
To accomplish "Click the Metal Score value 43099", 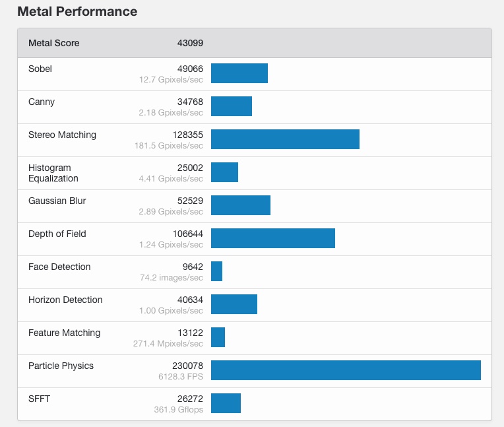I will (x=190, y=43).
